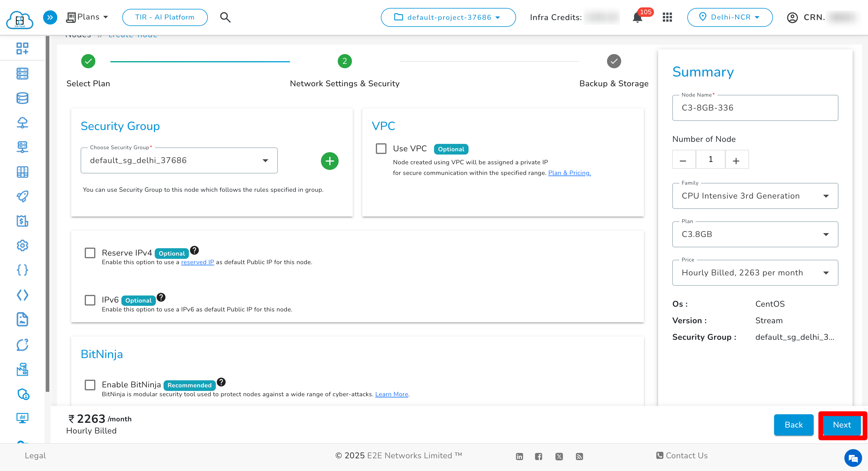Image resolution: width=868 pixels, height=471 pixels.
Task: Select the settings gear in left sidebar
Action: click(22, 246)
